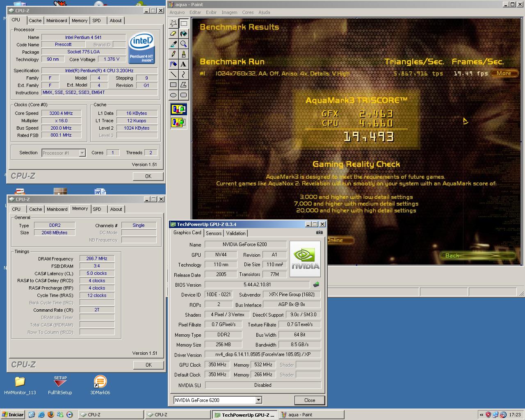Expand hidden tray icons with the chevron
This screenshot has height=420, width=525.
481,415
